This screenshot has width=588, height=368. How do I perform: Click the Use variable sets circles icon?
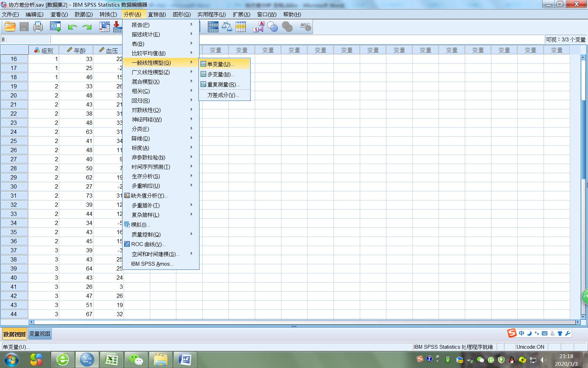point(272,27)
